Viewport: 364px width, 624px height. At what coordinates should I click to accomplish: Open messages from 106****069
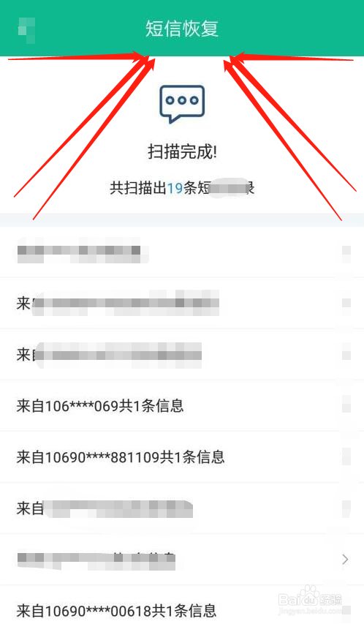[182, 405]
